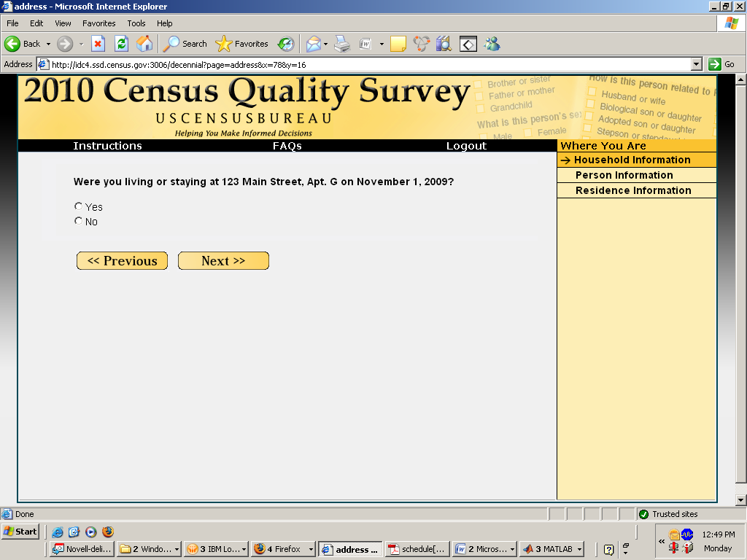The width and height of the screenshot is (747, 560).
Task: Open the Favorites star in the toolbar
Action: (x=224, y=44)
